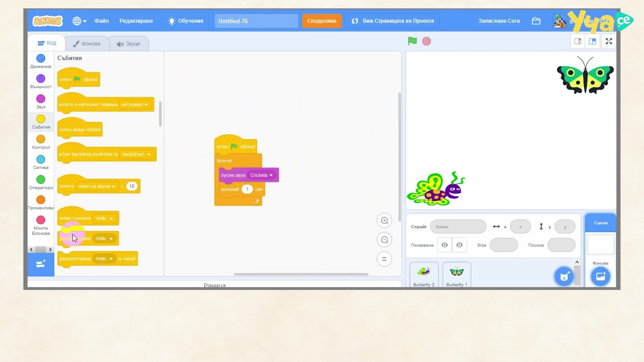The height and width of the screenshot is (362, 644).
Task: Select the Външност block category
Action: pyautogui.click(x=41, y=81)
